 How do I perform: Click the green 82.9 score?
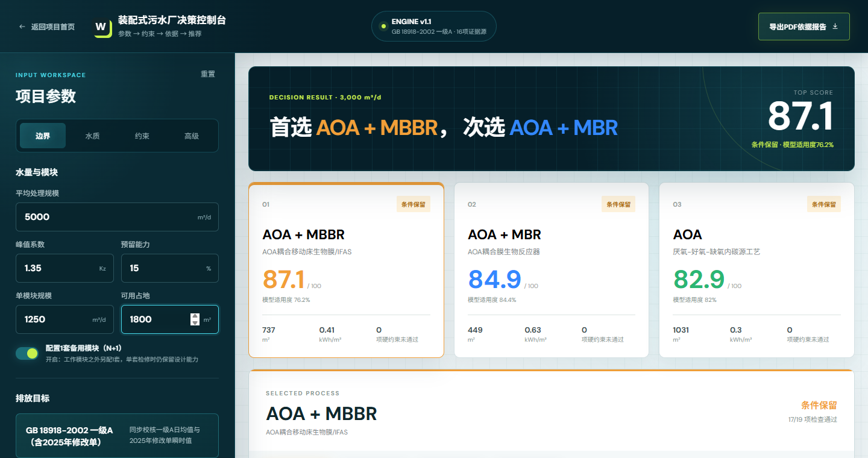coord(699,280)
